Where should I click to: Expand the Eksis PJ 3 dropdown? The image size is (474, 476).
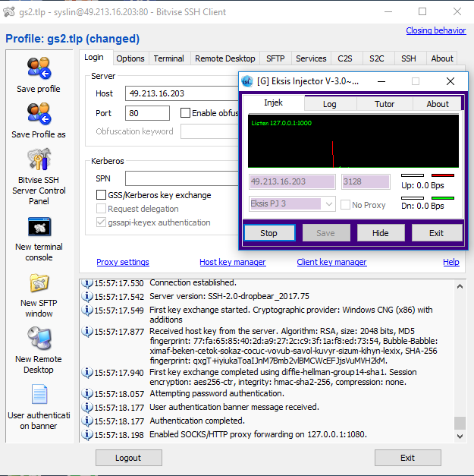329,203
